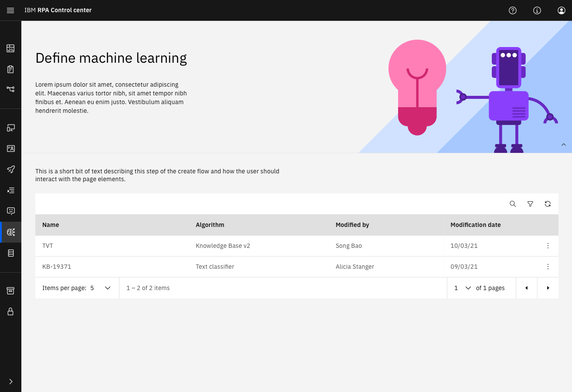Open the information icon in header
572x392 pixels.
click(537, 10)
